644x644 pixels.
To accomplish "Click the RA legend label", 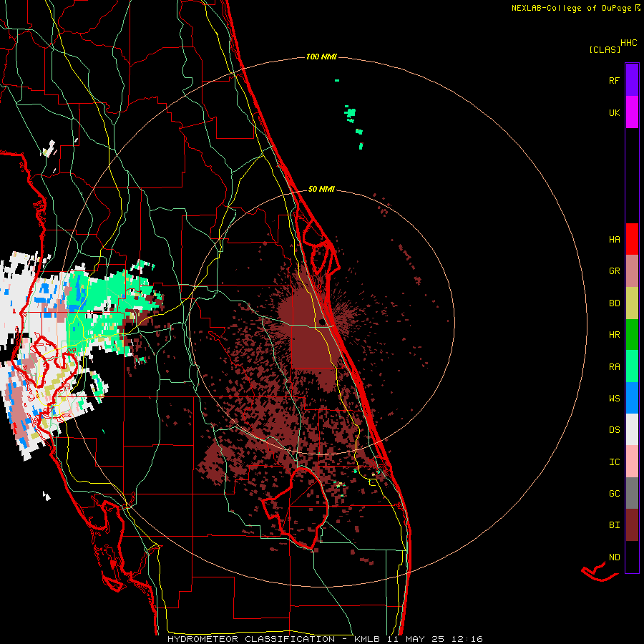I will tap(614, 367).
